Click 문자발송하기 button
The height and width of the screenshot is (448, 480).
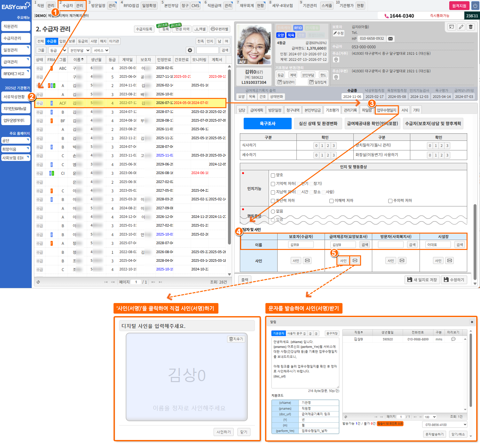pyautogui.click(x=434, y=434)
